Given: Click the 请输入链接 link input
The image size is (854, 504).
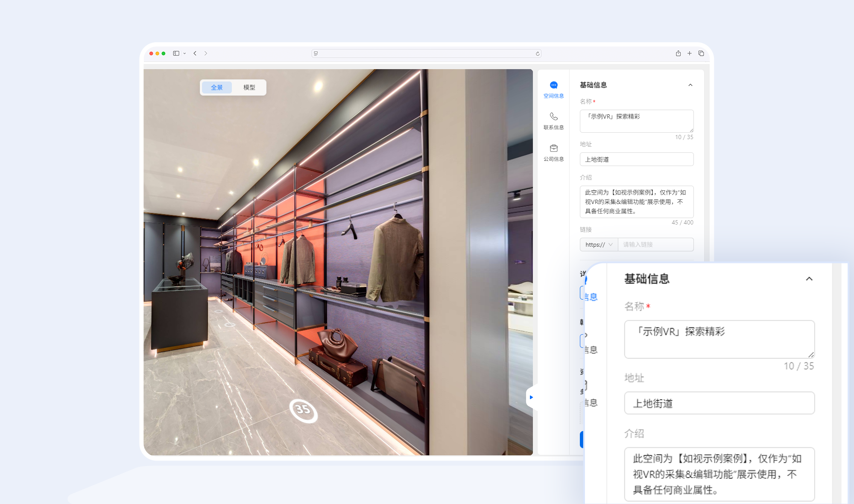Looking at the screenshot, I should pos(655,245).
